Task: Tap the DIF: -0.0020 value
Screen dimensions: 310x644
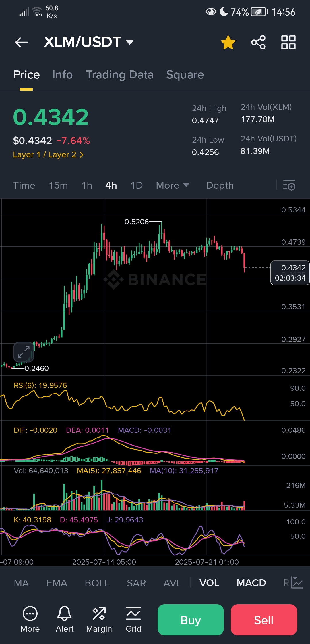Action: [x=36, y=430]
